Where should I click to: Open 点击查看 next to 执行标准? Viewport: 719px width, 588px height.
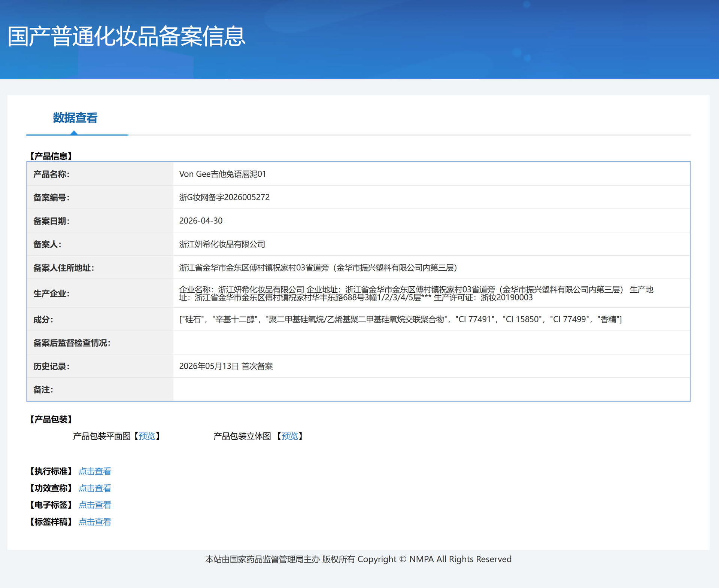(95, 471)
